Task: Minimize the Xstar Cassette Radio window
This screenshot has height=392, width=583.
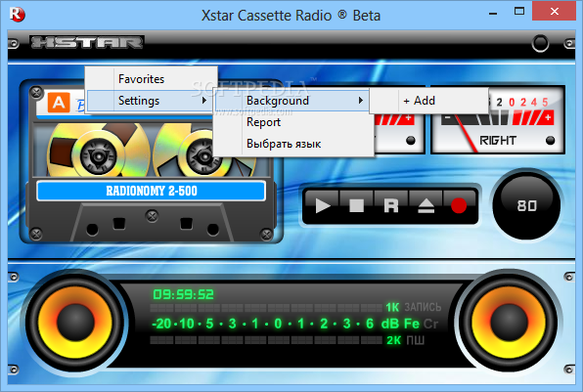Action: coord(493,14)
